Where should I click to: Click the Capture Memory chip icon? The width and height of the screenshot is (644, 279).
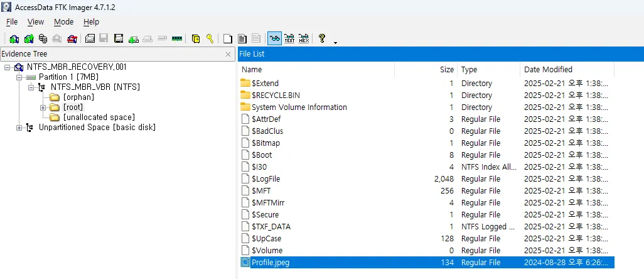pyautogui.click(x=176, y=38)
